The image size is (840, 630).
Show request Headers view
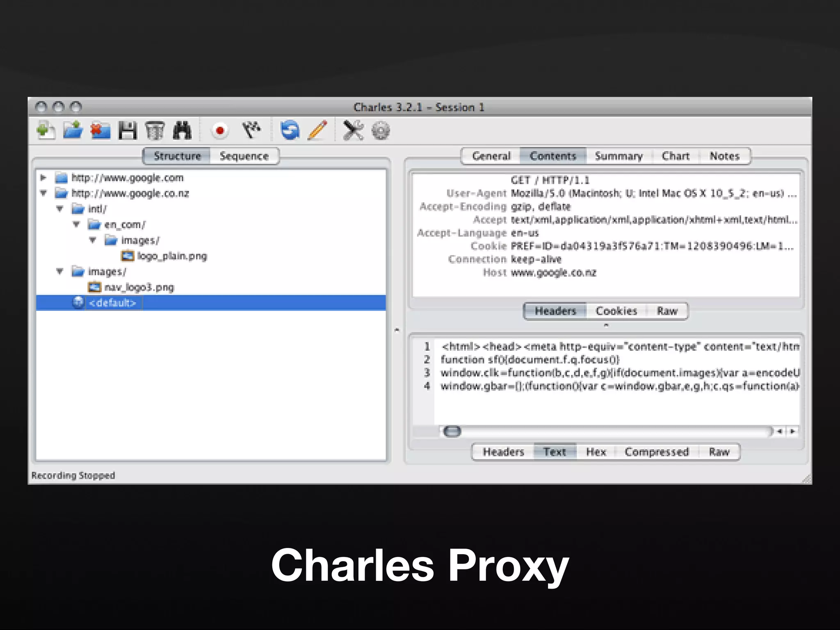tap(555, 311)
